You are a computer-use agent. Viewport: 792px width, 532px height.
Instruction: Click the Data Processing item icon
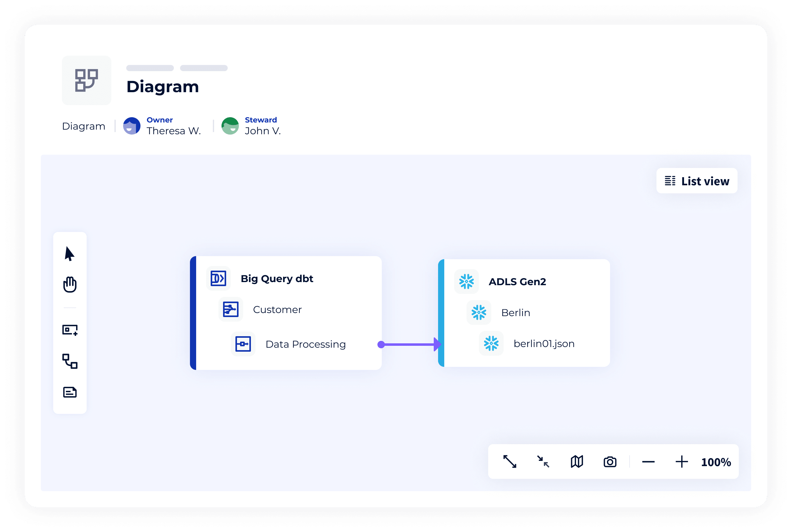click(x=243, y=344)
